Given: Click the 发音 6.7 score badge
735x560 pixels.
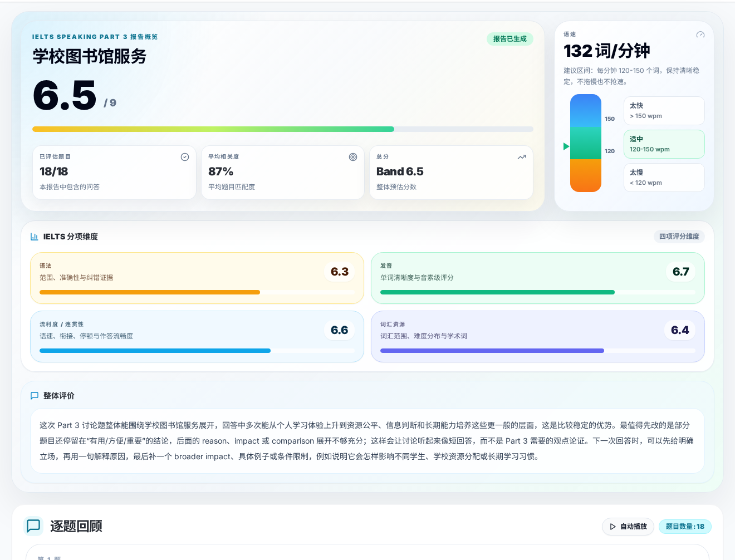Looking at the screenshot, I should point(680,272).
